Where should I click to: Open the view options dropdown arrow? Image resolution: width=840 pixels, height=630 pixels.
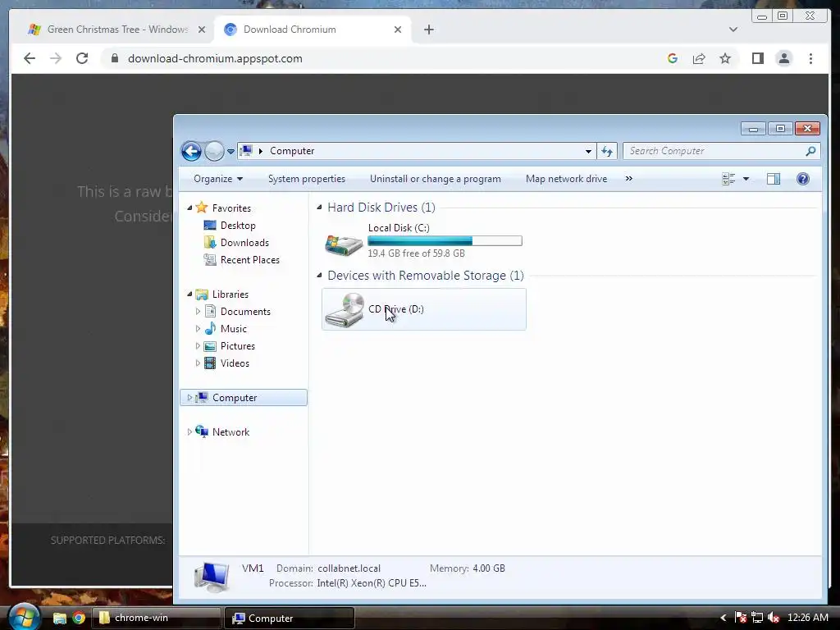pyautogui.click(x=746, y=179)
